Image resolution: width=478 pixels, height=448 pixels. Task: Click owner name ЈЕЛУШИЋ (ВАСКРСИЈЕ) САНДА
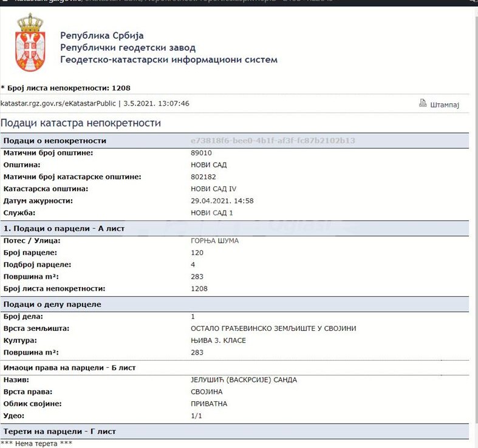[x=244, y=380]
